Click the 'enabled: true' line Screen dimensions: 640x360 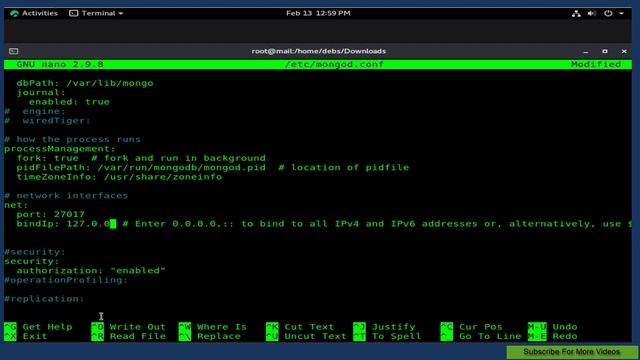click(x=69, y=102)
